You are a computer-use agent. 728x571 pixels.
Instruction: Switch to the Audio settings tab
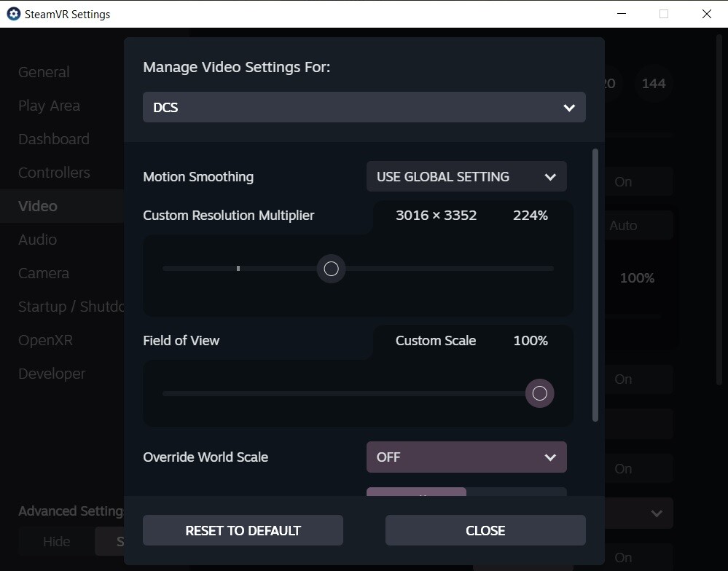click(x=38, y=240)
